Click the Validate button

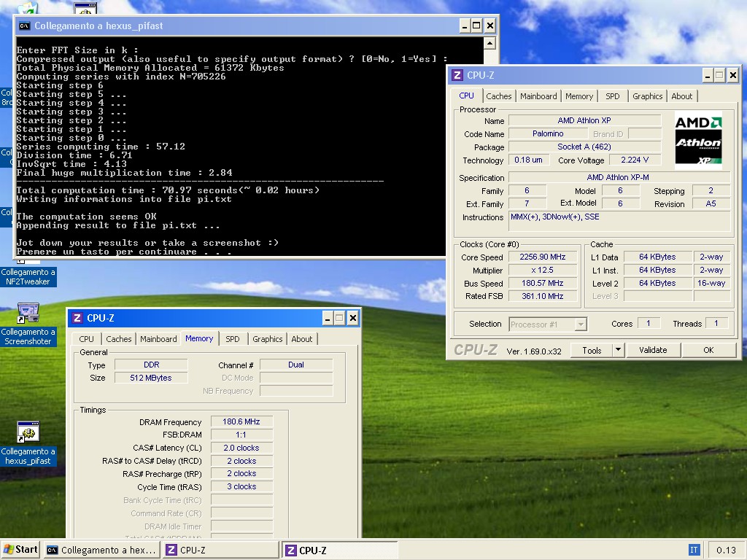click(x=653, y=351)
